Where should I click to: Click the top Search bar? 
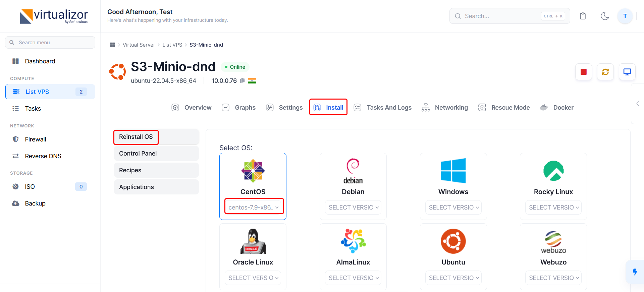point(509,16)
